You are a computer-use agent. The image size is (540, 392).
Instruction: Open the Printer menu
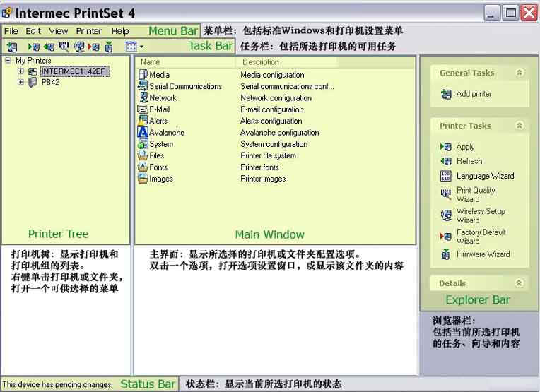(89, 31)
